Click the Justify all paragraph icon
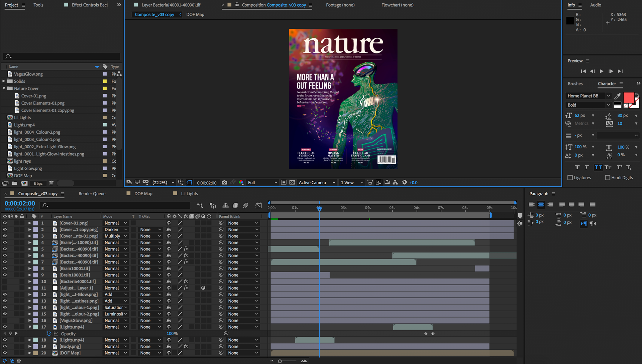642x364 pixels. [x=593, y=205]
